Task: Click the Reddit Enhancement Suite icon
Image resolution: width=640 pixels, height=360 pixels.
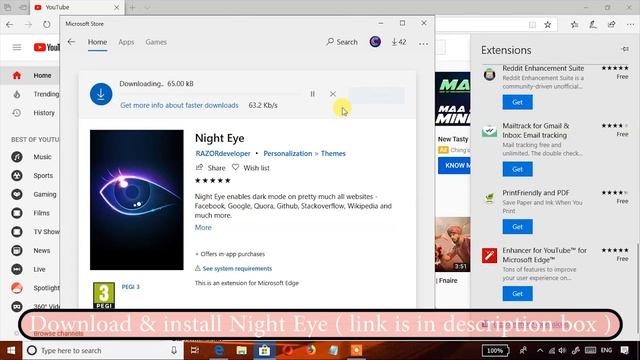Action: point(489,74)
